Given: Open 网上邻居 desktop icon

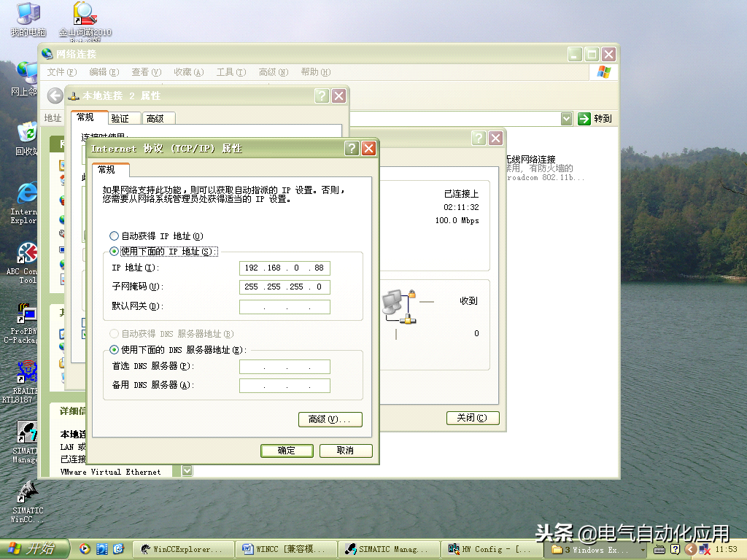Looking at the screenshot, I should [x=24, y=79].
